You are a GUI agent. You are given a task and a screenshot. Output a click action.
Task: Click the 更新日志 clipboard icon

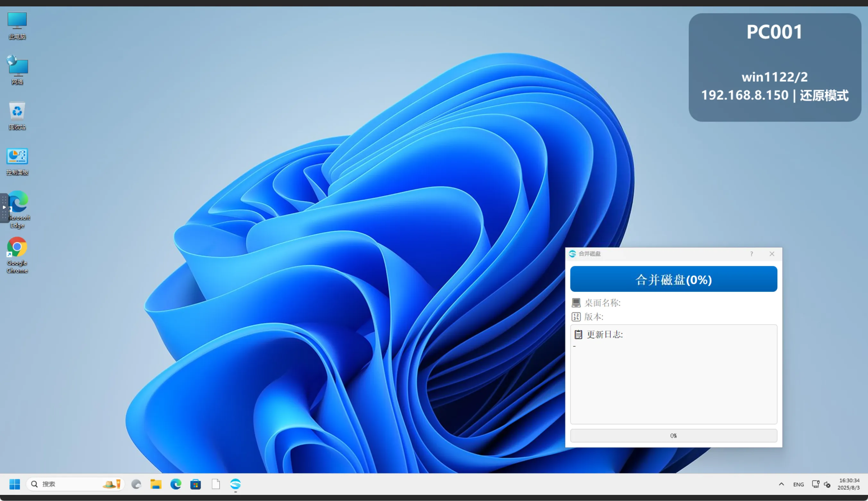[x=578, y=335]
